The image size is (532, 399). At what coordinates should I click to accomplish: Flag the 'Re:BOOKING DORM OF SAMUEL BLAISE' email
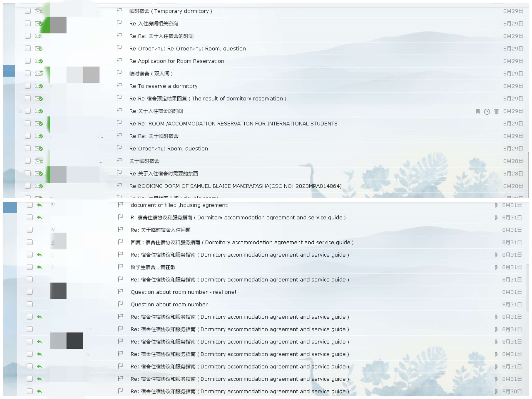[119, 186]
